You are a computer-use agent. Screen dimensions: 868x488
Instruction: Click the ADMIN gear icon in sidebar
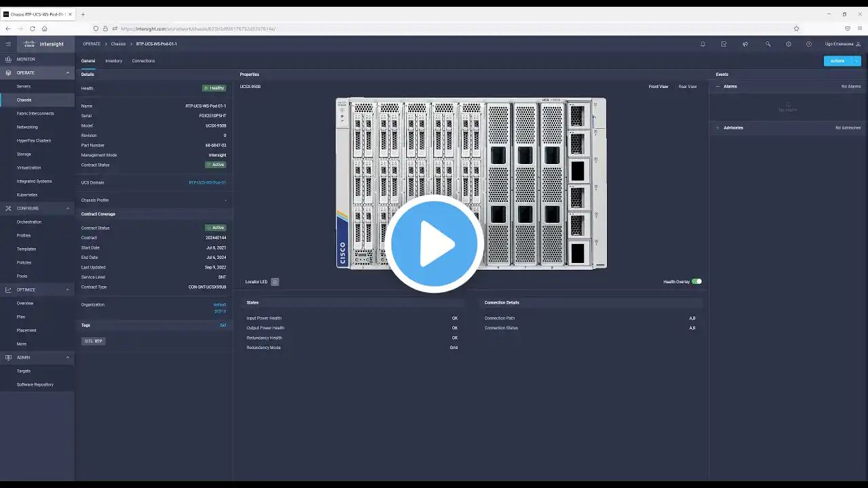point(8,357)
